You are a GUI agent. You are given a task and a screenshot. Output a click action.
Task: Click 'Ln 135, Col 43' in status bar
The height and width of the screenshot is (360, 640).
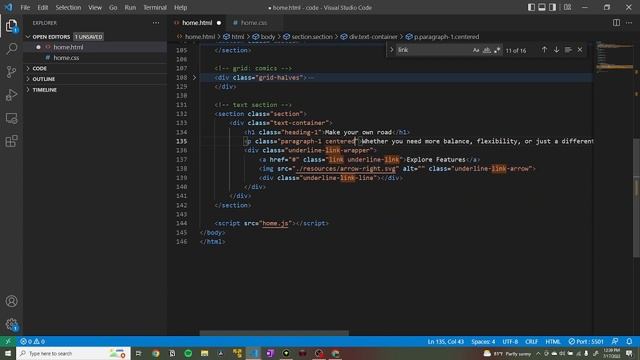(446, 342)
